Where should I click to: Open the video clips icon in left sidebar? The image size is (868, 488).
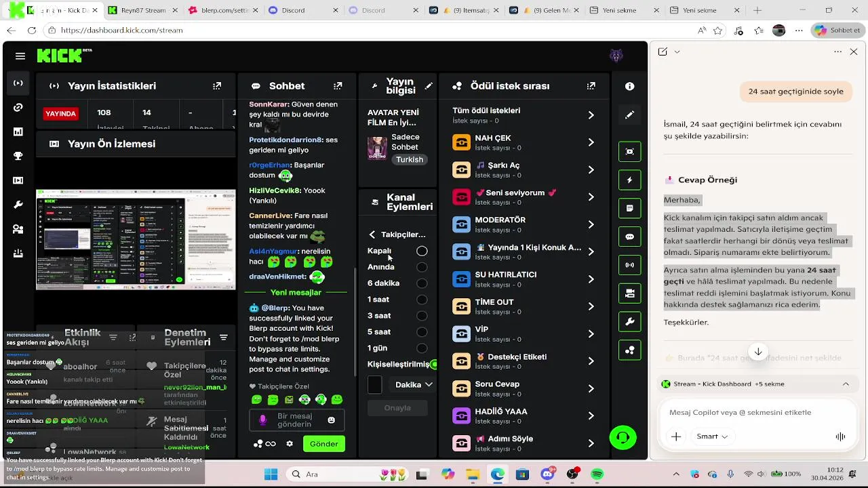coord(18,180)
